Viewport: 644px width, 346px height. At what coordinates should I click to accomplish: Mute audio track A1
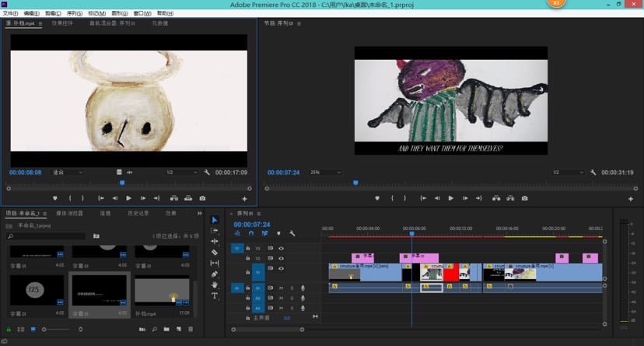(x=281, y=288)
